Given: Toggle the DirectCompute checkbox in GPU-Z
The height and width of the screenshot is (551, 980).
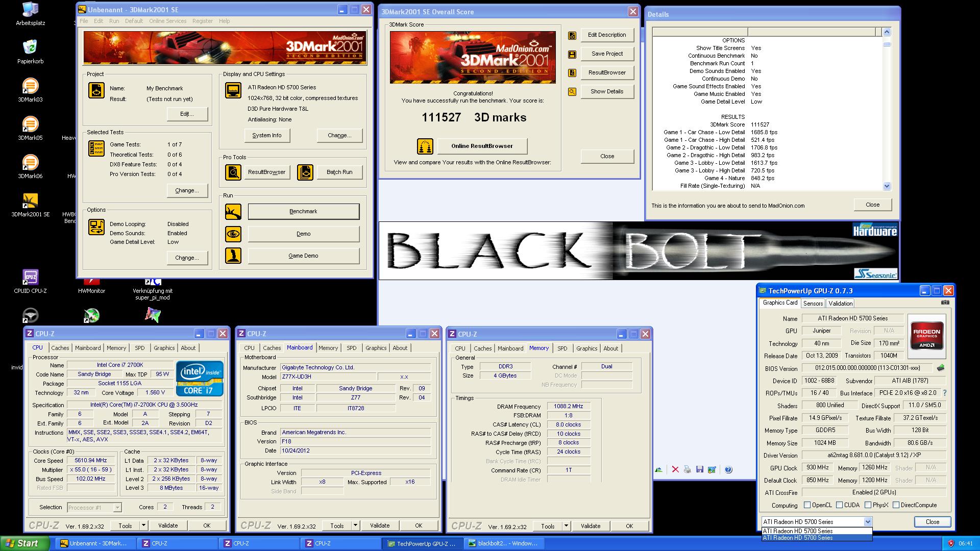Looking at the screenshot, I should click(896, 505).
